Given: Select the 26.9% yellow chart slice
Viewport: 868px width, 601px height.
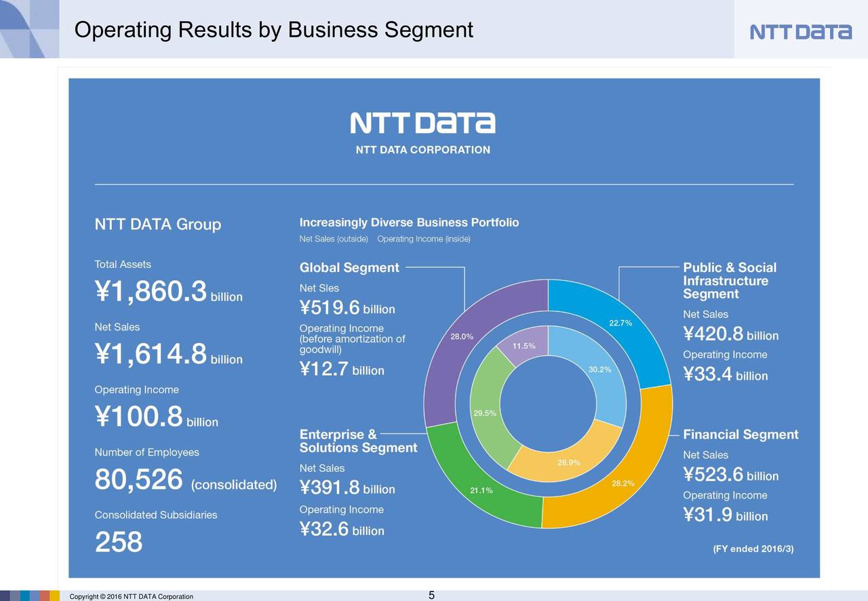Looking at the screenshot, I should (567, 463).
